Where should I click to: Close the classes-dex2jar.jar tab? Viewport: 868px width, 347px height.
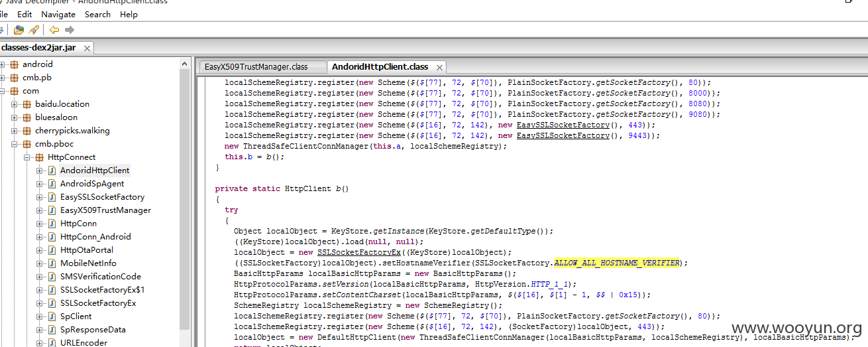pos(87,48)
